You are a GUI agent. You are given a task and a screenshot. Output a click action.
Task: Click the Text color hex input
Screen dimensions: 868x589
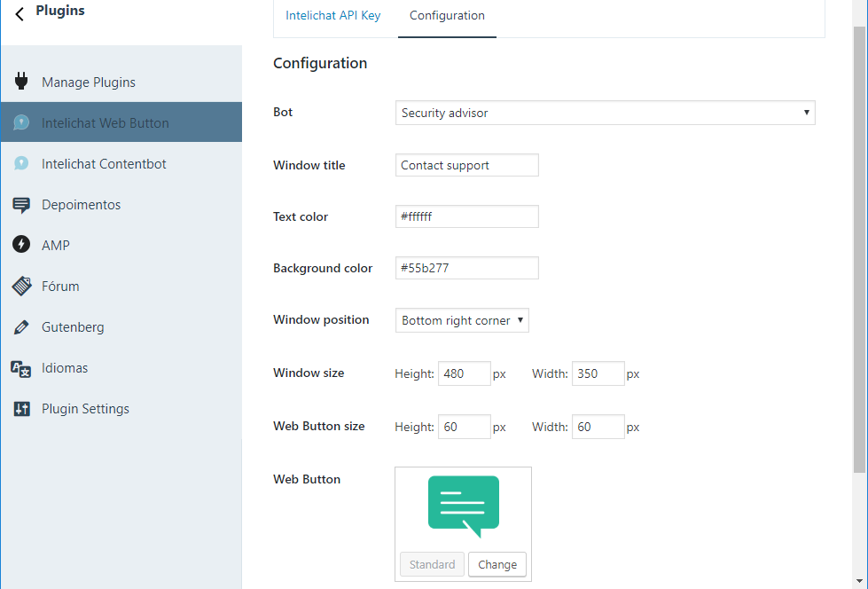pyautogui.click(x=466, y=216)
